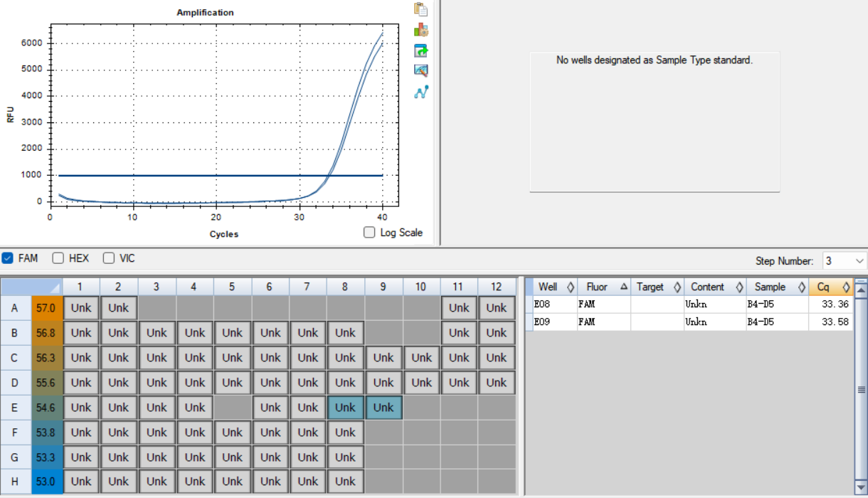The image size is (868, 498).
Task: Select well A1 Unk
Action: pos(81,308)
